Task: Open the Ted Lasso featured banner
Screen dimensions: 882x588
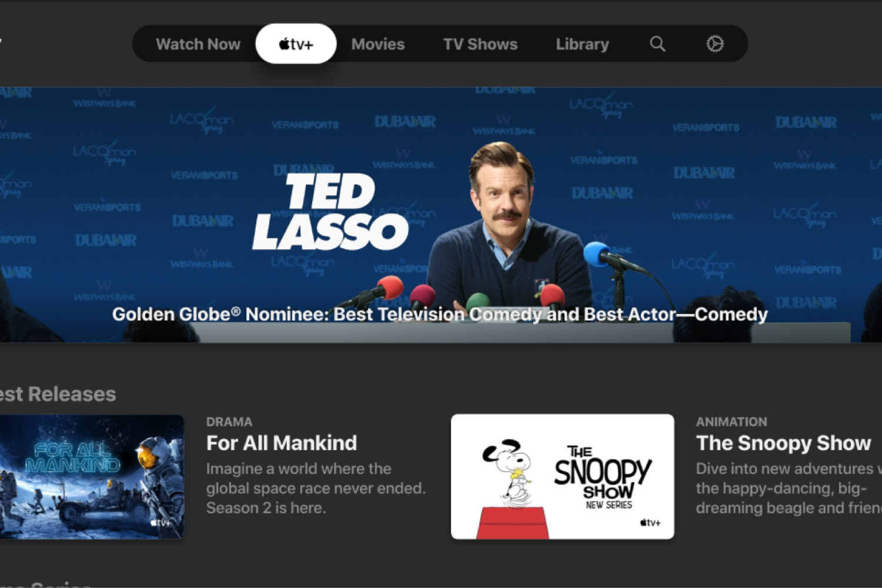Action: (x=441, y=215)
